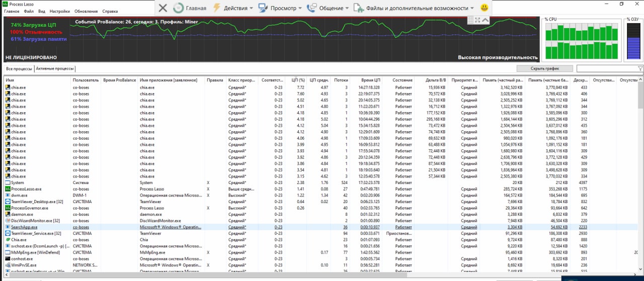Click the TeamViewer_Desktop.exe process icon
This screenshot has height=281, width=644.
8,202
